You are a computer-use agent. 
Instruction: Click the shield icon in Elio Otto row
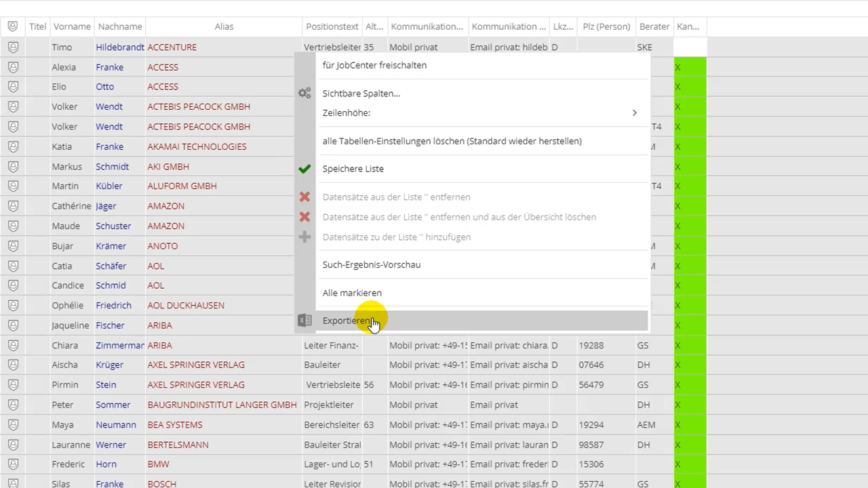13,87
